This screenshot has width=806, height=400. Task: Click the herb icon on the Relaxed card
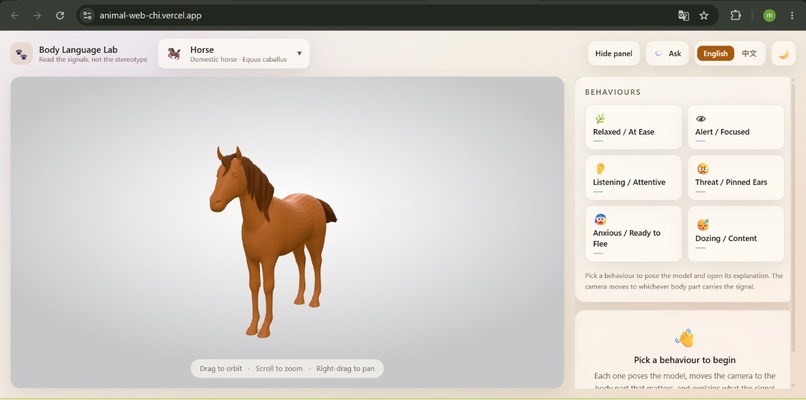[599, 119]
